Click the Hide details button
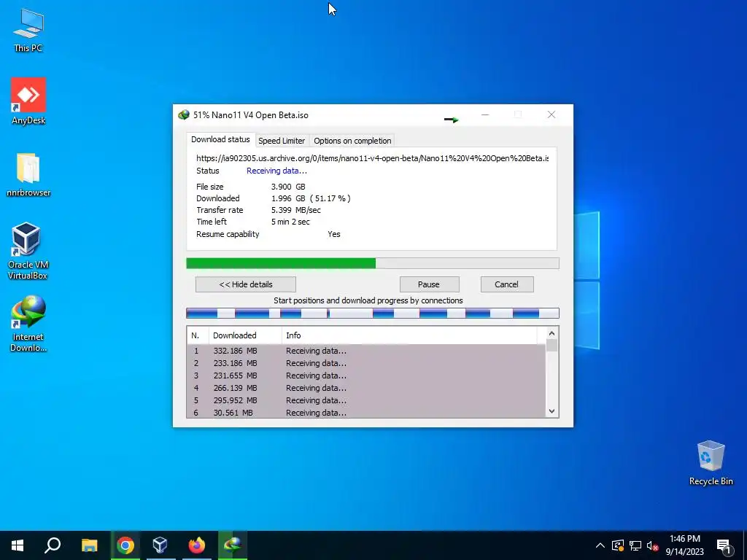Screen dimensions: 747x560 (246, 284)
